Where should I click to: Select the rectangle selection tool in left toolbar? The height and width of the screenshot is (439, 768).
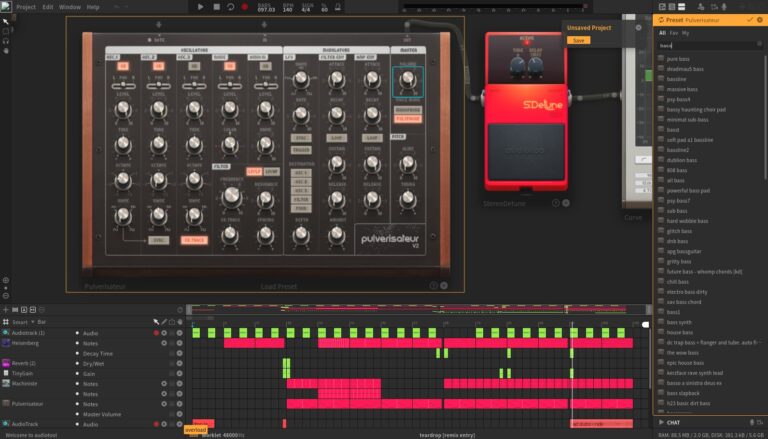coord(6,31)
